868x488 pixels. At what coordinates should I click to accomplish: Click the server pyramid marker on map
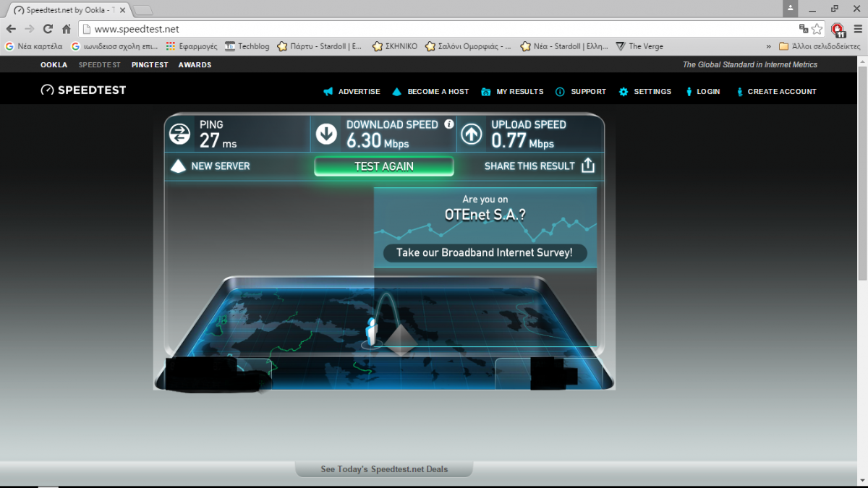point(400,340)
